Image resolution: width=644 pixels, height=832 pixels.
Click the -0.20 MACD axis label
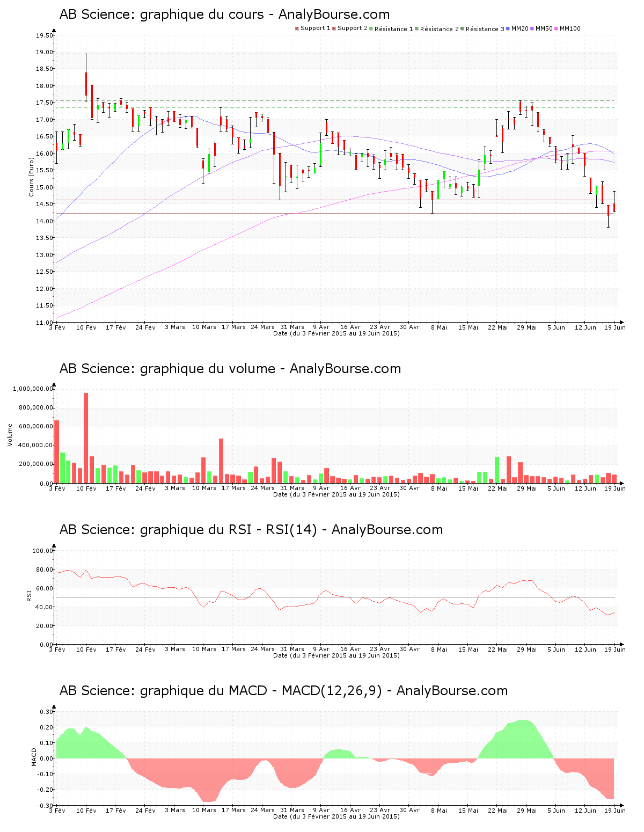[x=46, y=789]
